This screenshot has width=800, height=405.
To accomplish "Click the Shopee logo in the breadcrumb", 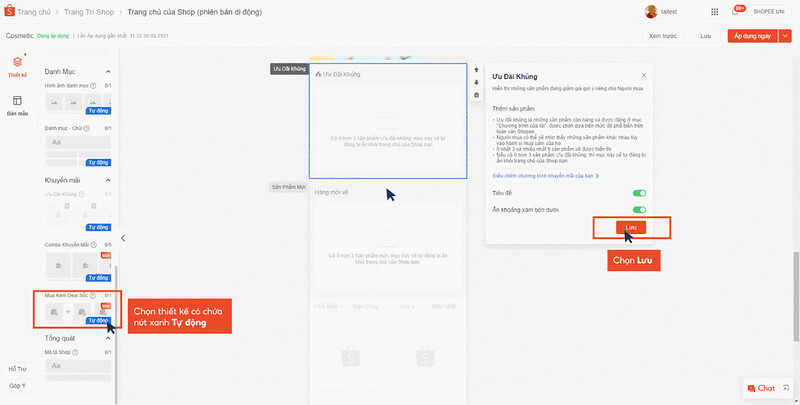I will coord(14,11).
